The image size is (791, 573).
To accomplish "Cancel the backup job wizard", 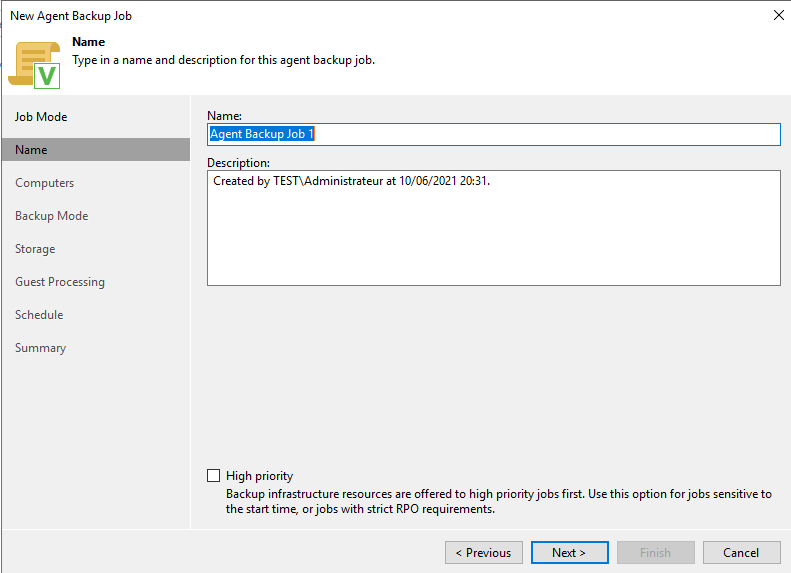I will pyautogui.click(x=741, y=552).
